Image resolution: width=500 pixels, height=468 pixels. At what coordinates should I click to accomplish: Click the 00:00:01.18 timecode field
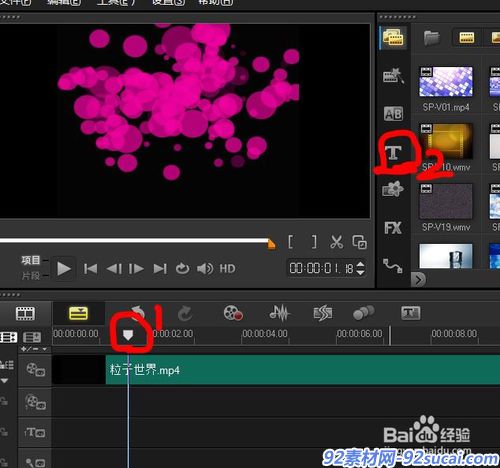(x=321, y=268)
